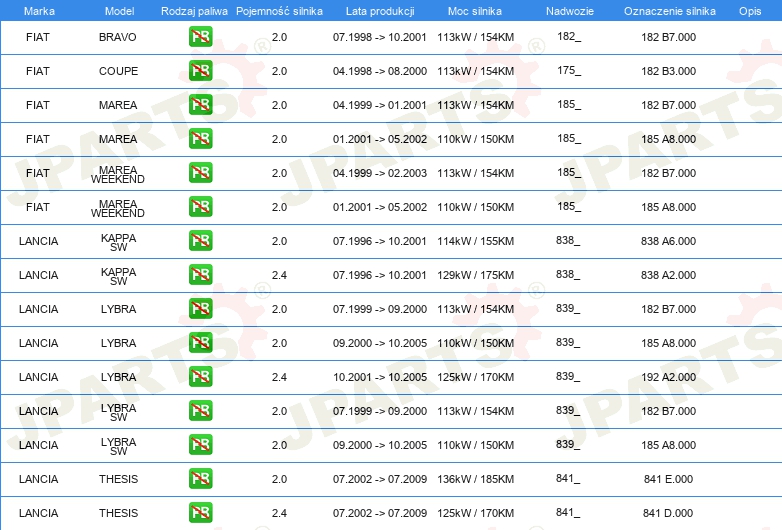Select production years 10.2001 -> 10.2005
Screen dimensions: 782x530
point(380,377)
